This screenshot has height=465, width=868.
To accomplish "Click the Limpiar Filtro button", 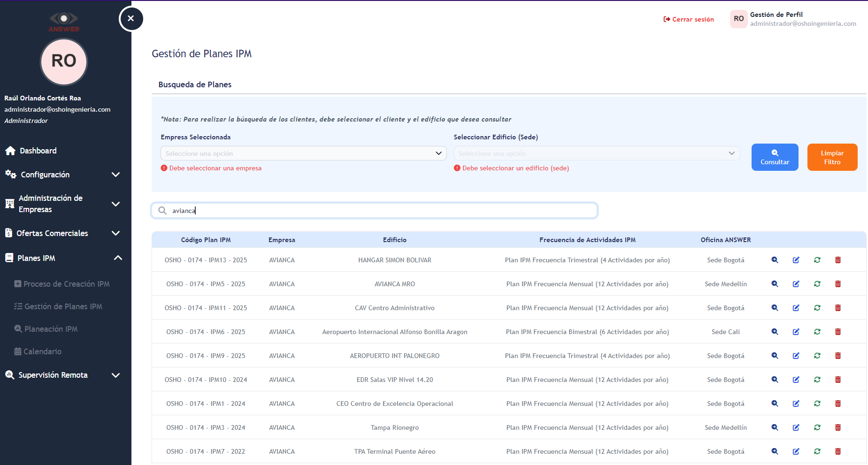I will click(832, 157).
